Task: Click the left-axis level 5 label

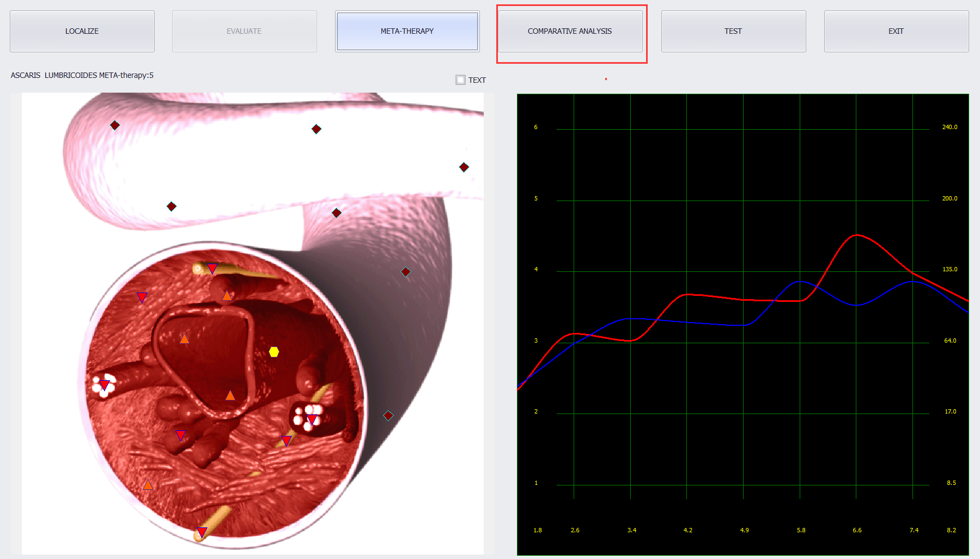Action: point(536,198)
